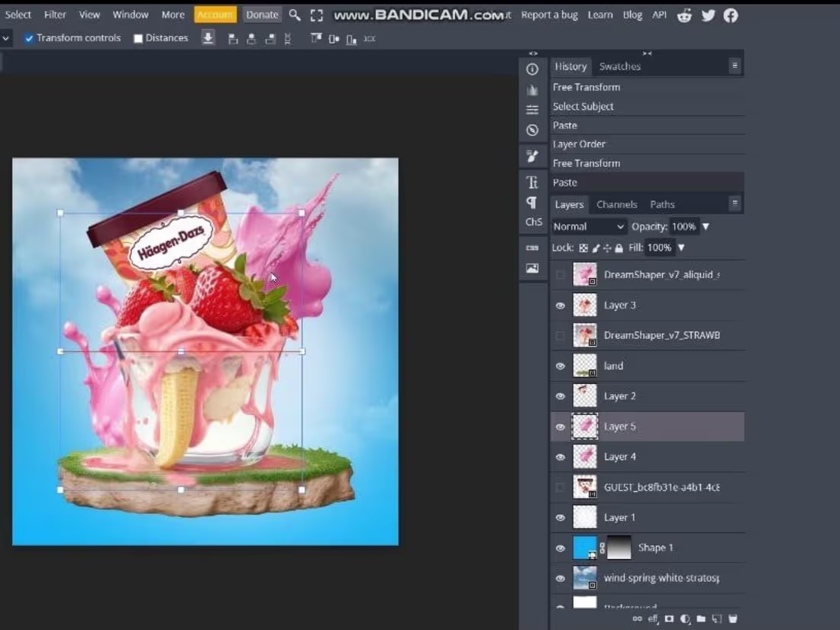Open the Filter menu
The image size is (840, 630).
(x=55, y=15)
